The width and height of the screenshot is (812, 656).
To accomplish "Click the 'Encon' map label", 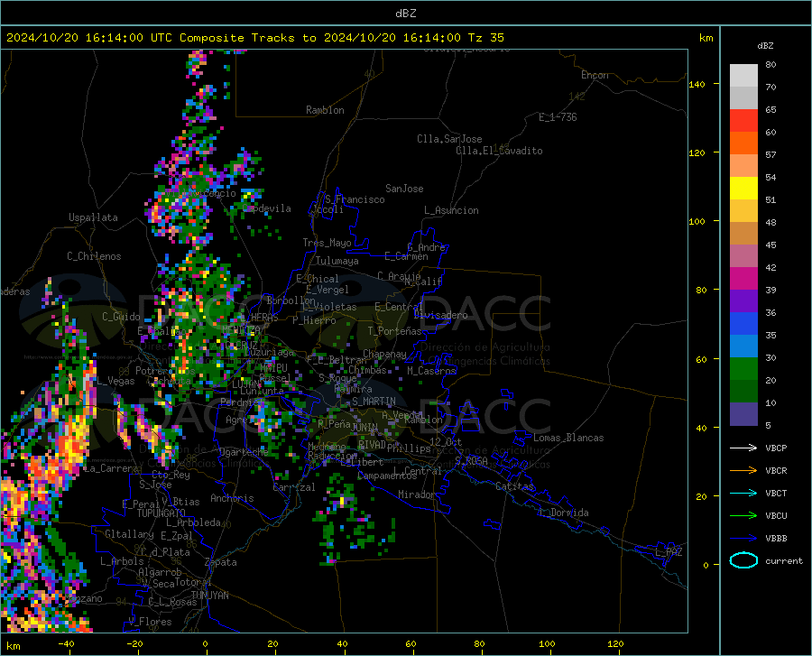I will pyautogui.click(x=595, y=75).
